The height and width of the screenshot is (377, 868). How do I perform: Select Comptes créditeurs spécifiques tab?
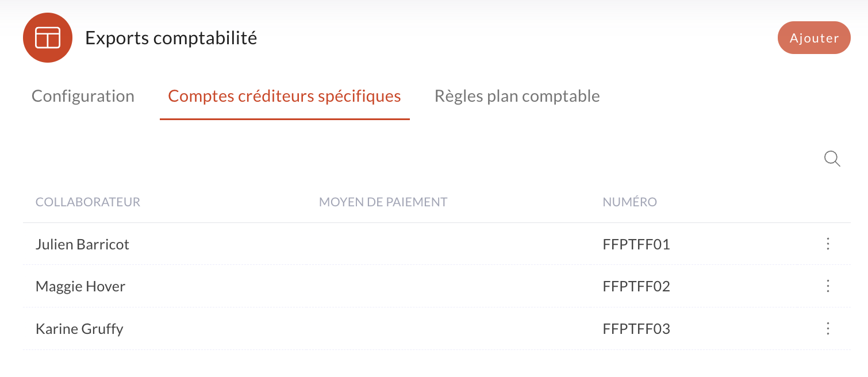pos(285,96)
